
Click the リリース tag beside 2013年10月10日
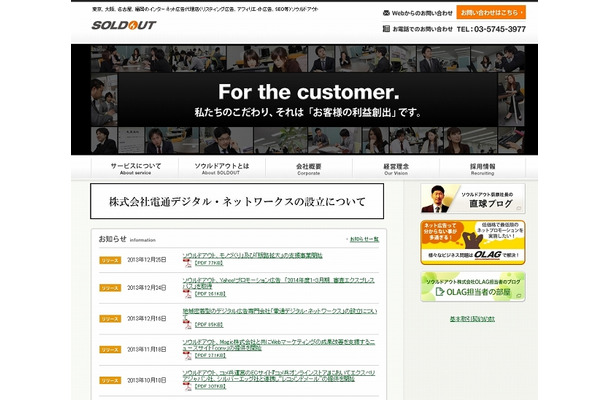(110, 380)
